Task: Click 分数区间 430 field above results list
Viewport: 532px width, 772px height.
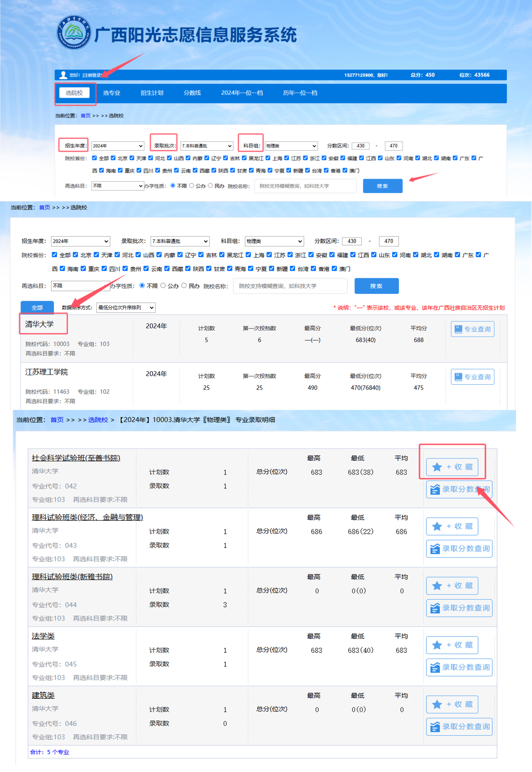Action: pyautogui.click(x=352, y=241)
